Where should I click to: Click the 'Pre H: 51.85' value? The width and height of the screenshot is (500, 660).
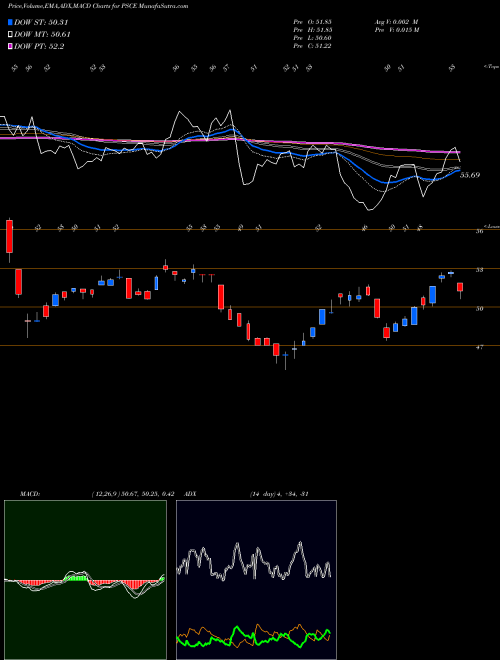tap(313, 29)
